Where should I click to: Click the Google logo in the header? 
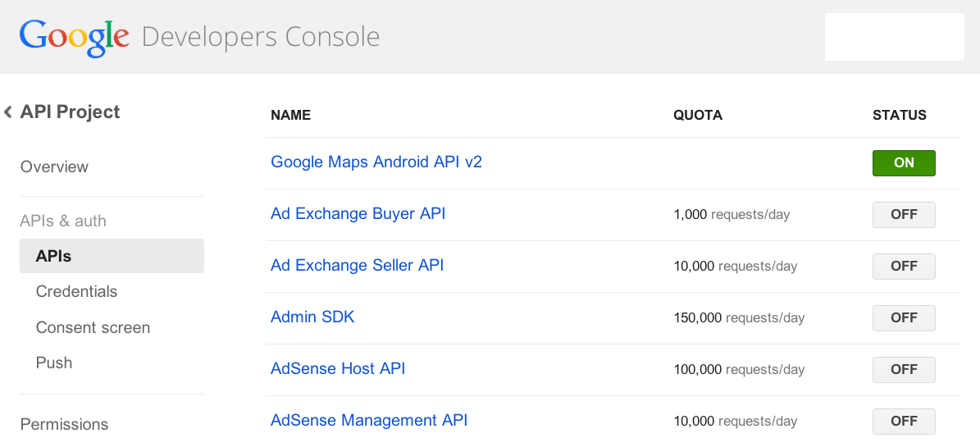pos(75,37)
